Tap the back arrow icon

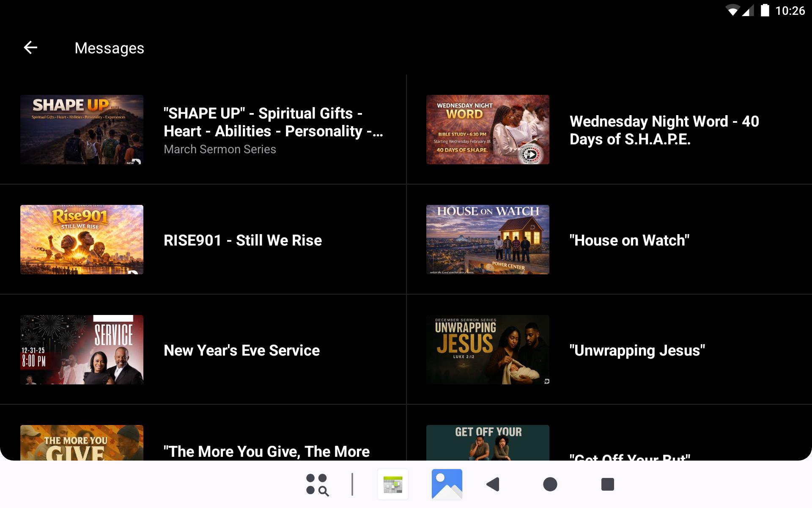point(30,48)
